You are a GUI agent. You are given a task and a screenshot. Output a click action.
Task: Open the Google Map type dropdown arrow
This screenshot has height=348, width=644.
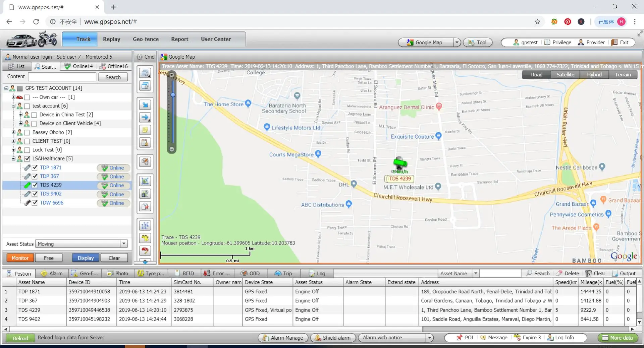[457, 42]
